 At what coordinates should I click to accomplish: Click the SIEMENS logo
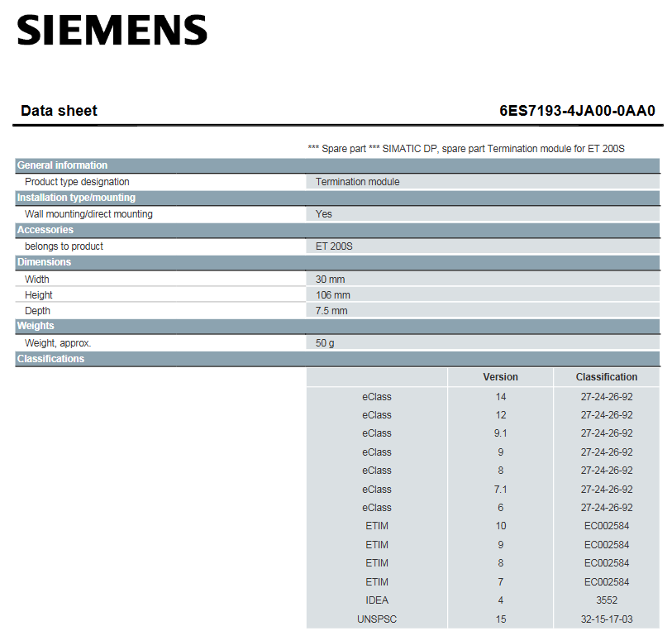tap(112, 31)
